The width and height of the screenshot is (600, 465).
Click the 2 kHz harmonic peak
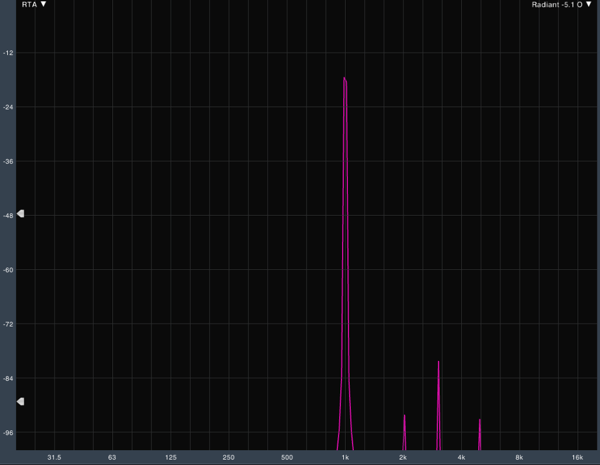click(404, 432)
